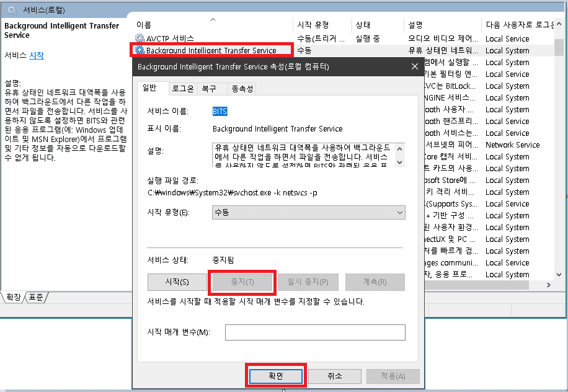Click the 다음 사용자로 로그온 column header
This screenshot has width=568, height=392.
[x=518, y=25]
